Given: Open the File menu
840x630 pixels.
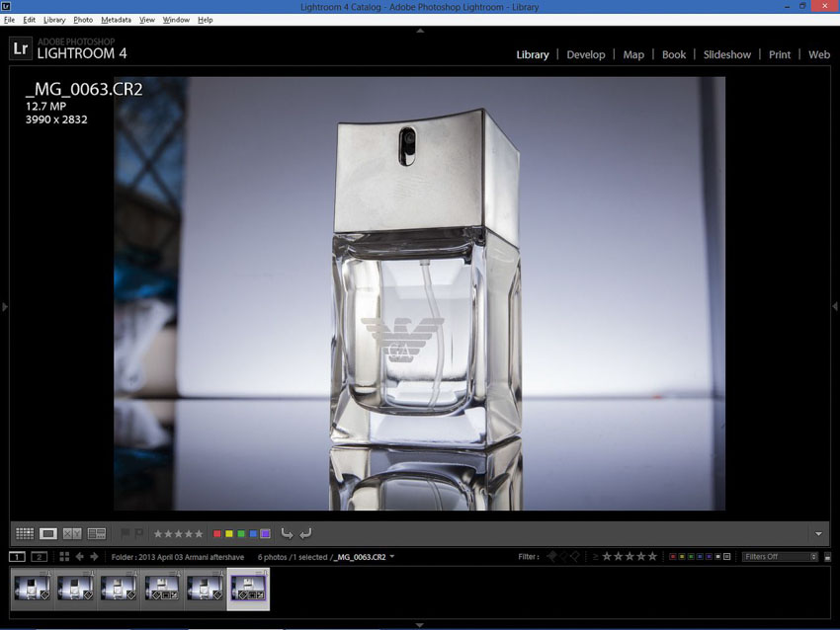Looking at the screenshot, I should 9,20.
